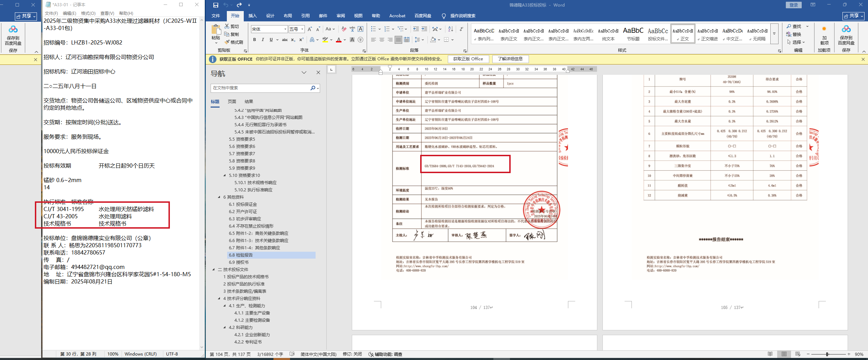The height and width of the screenshot is (360, 868).
Task: Apply the yellow text highlight color
Action: (x=325, y=40)
